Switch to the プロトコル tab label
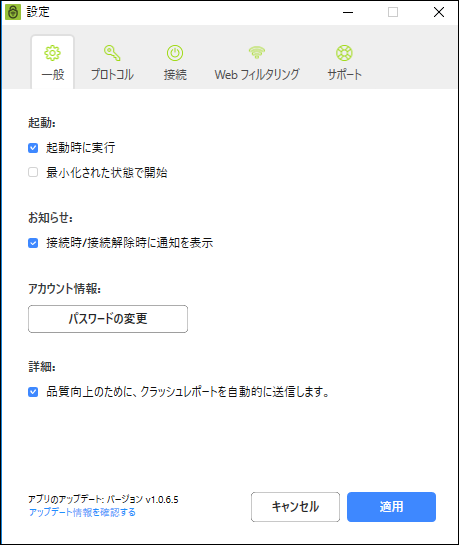Screen dimensions: 459x545 [112, 74]
